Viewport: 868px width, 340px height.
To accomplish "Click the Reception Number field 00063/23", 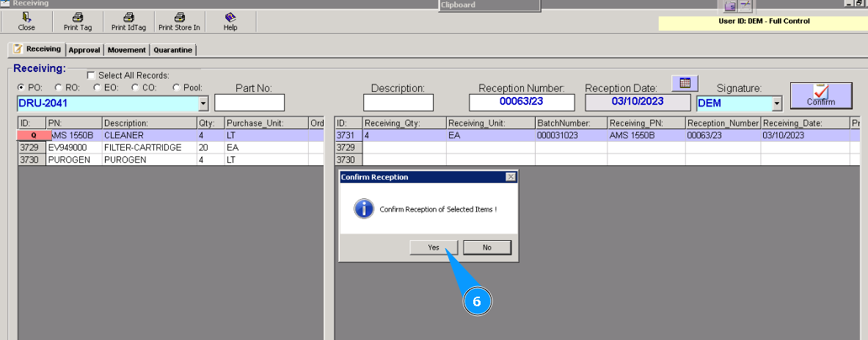I will click(x=522, y=103).
